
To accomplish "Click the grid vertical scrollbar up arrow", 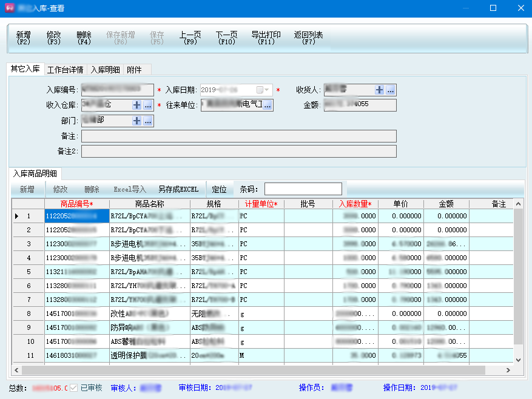I will point(518,204).
